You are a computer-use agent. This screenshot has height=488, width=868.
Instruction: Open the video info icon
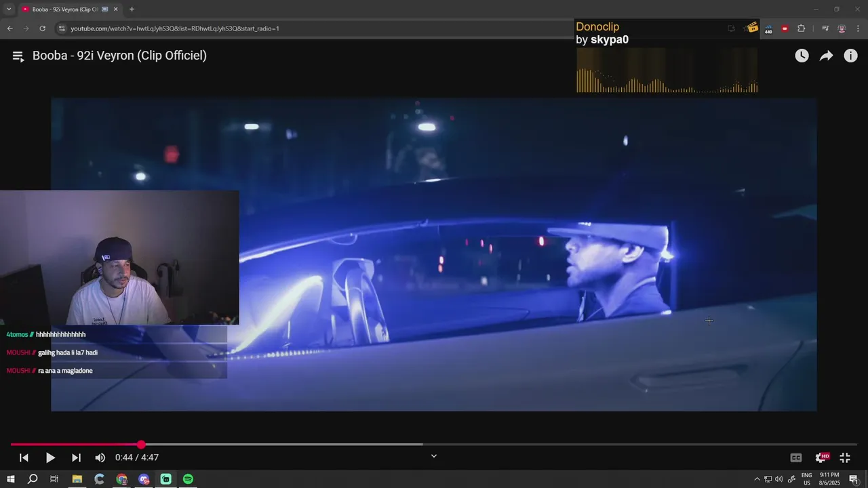pos(850,56)
